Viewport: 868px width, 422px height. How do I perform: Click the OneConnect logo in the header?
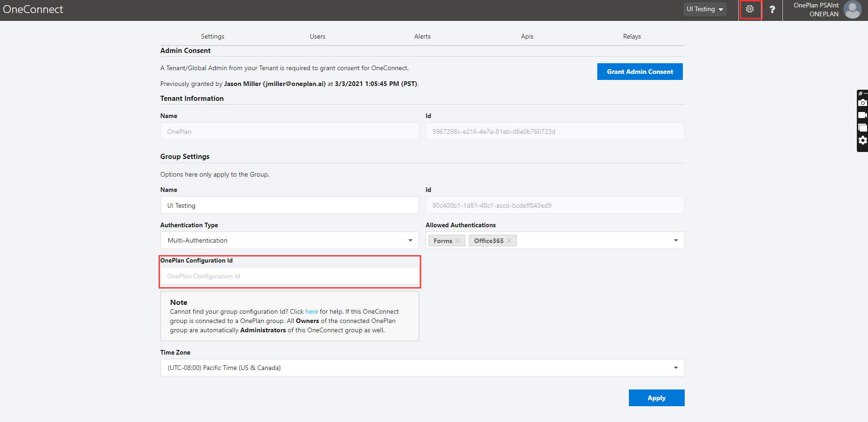pos(33,9)
